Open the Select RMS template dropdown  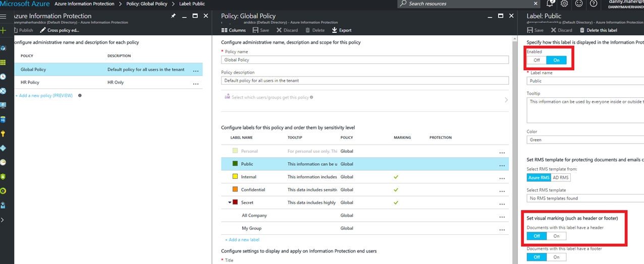tap(585, 199)
